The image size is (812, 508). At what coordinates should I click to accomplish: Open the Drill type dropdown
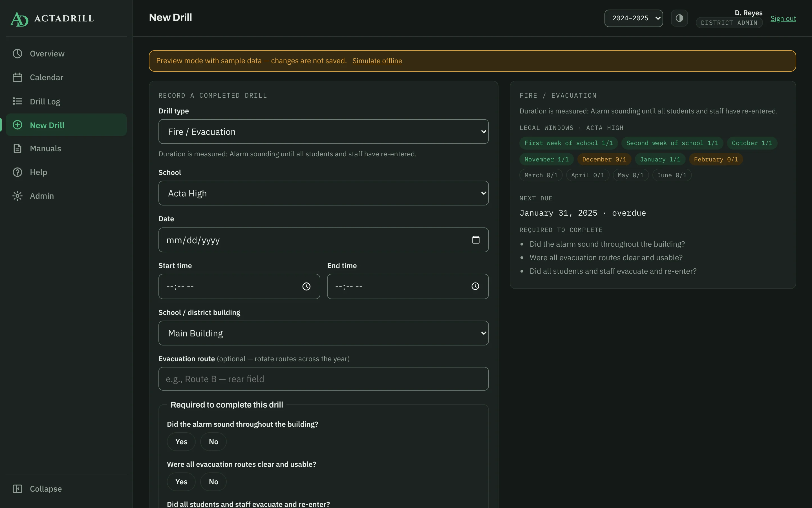(x=323, y=132)
